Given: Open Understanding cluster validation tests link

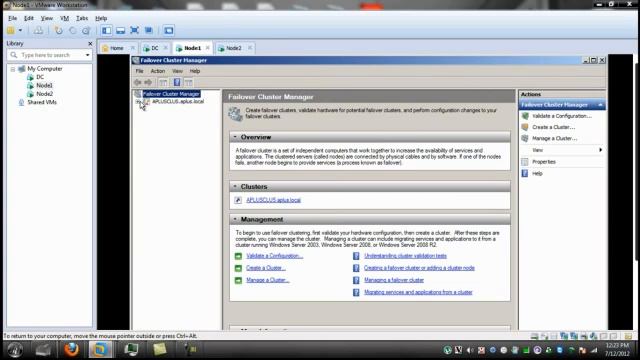Looking at the screenshot, I should coord(405,256).
